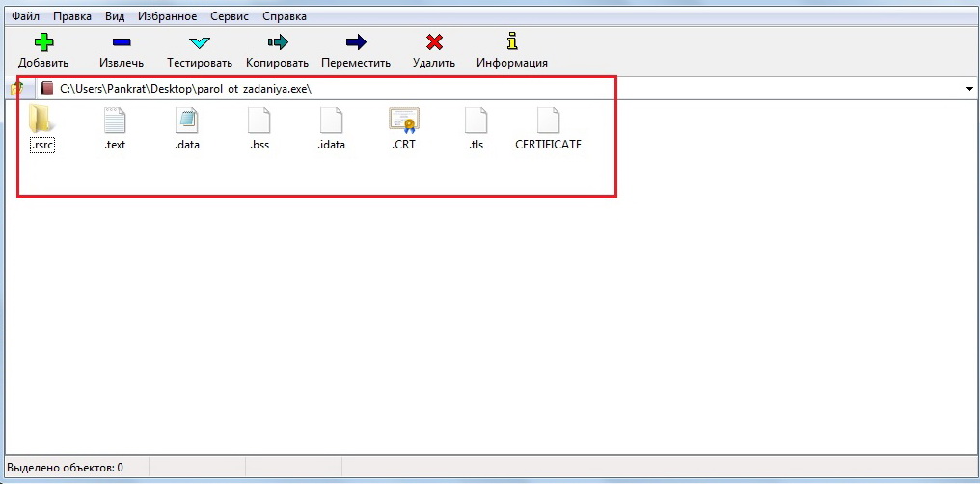980x484 pixels.
Task: Open the Избранное menu
Action: pos(168,16)
